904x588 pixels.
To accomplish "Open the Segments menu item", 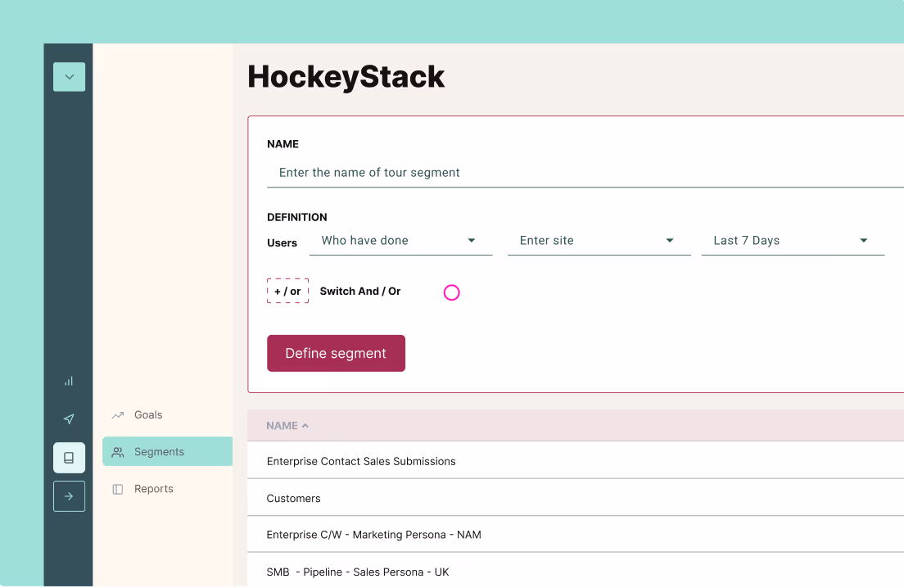I will click(x=167, y=451).
